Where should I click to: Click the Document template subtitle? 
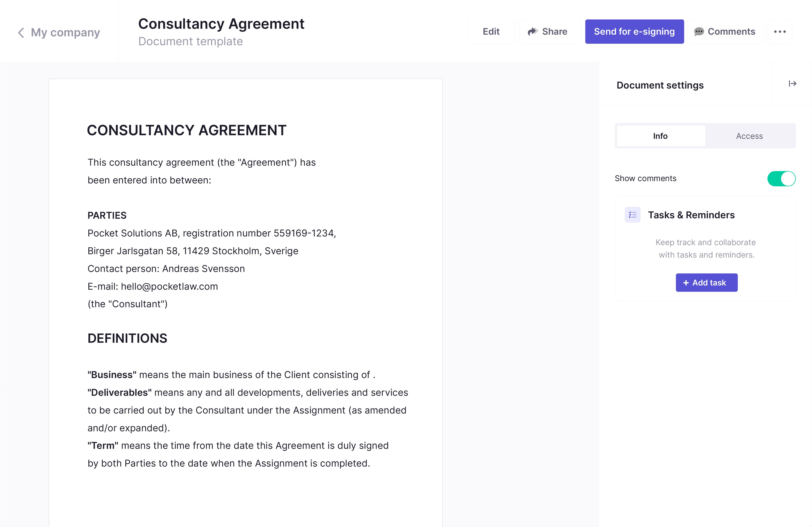(190, 41)
